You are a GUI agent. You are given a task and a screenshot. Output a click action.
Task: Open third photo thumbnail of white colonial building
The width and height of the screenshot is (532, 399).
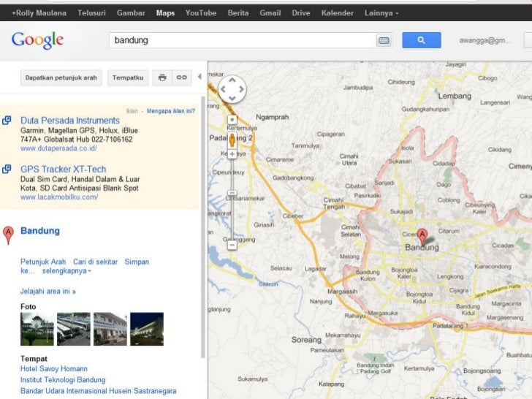(110, 329)
